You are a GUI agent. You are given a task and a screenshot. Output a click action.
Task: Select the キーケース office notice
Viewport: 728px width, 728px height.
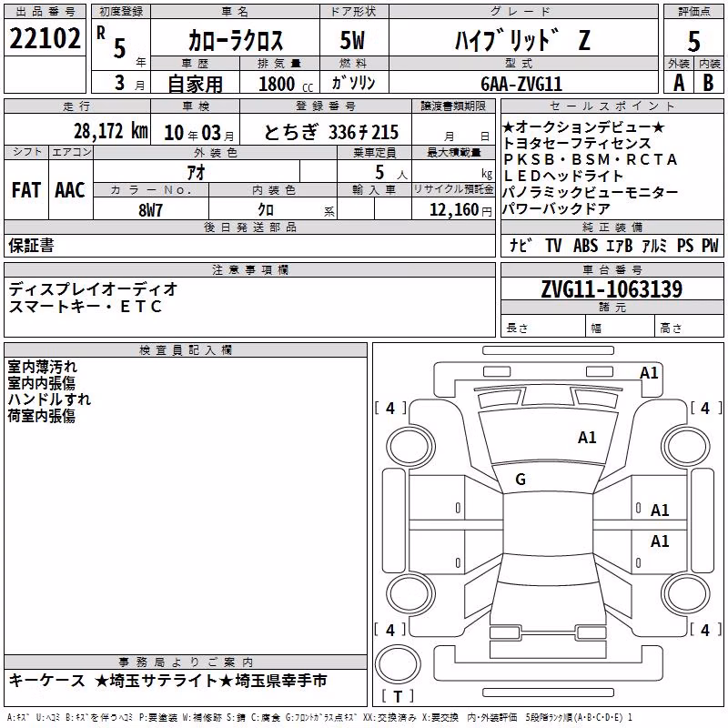46,681
